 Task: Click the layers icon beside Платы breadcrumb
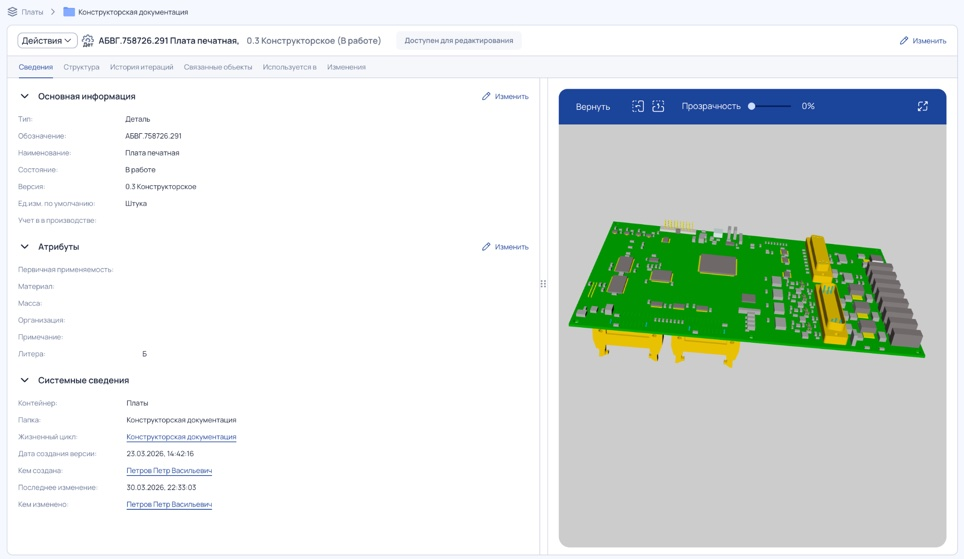pos(12,12)
